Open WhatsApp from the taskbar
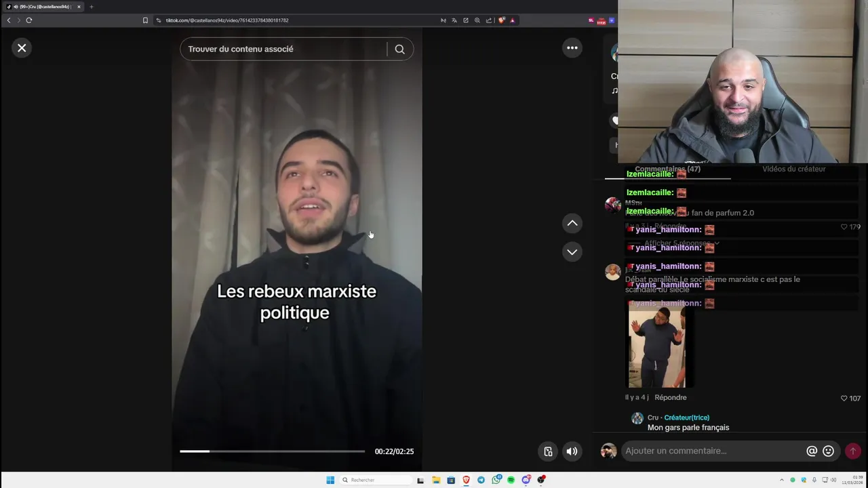Screen dimensions: 868x488 coord(496,480)
